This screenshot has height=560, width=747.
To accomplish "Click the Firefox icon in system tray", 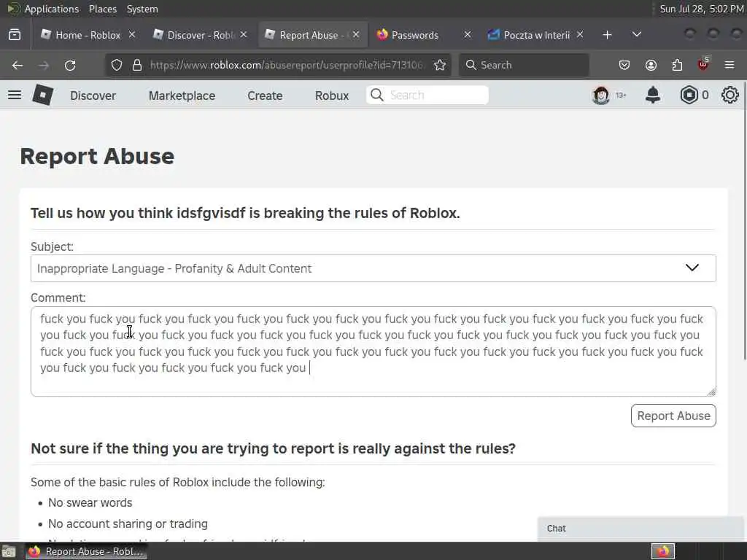I will pyautogui.click(x=663, y=551).
